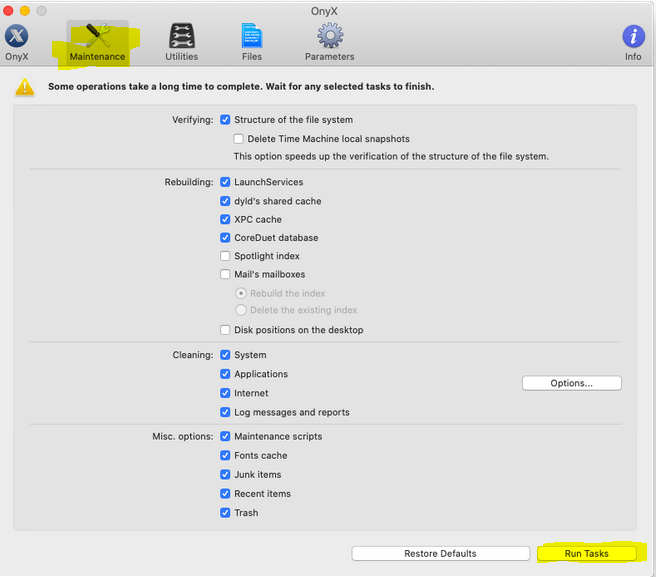Uncheck Internet cleaning

tap(225, 393)
